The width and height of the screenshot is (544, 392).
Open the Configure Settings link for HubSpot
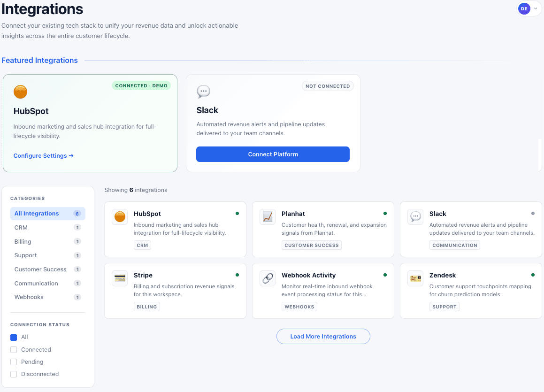(x=43, y=156)
